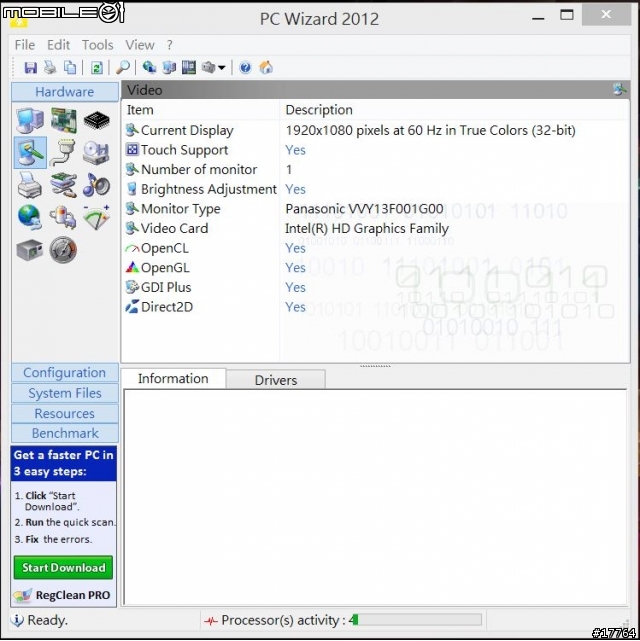This screenshot has height=641, width=640.
Task: Select the Number of monitor row
Action: 375,170
